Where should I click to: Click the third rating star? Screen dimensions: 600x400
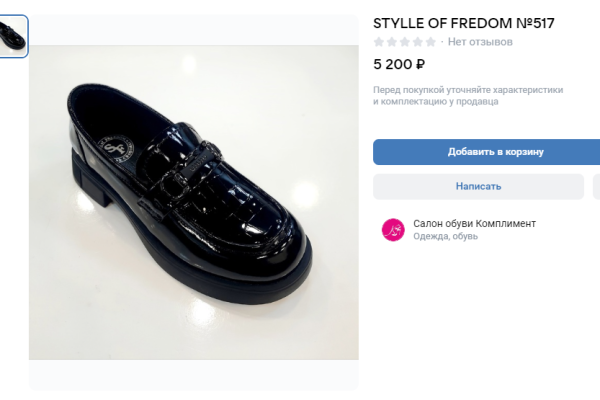coord(405,42)
